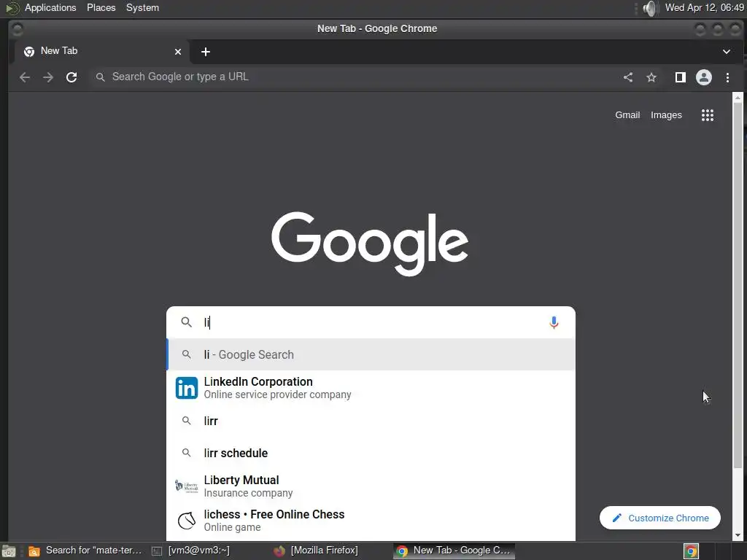Start voice search with microphone icon
Viewport: 747px width, 560px height.
tap(554, 322)
